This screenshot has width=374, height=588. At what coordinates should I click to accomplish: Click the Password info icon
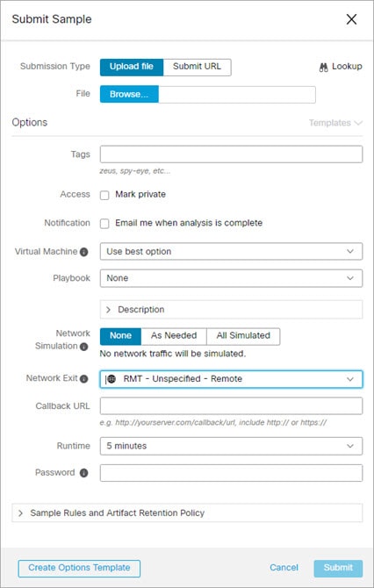(x=84, y=473)
